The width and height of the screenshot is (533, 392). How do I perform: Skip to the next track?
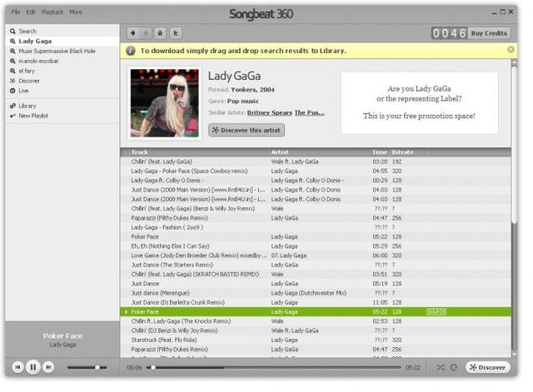[x=48, y=367]
